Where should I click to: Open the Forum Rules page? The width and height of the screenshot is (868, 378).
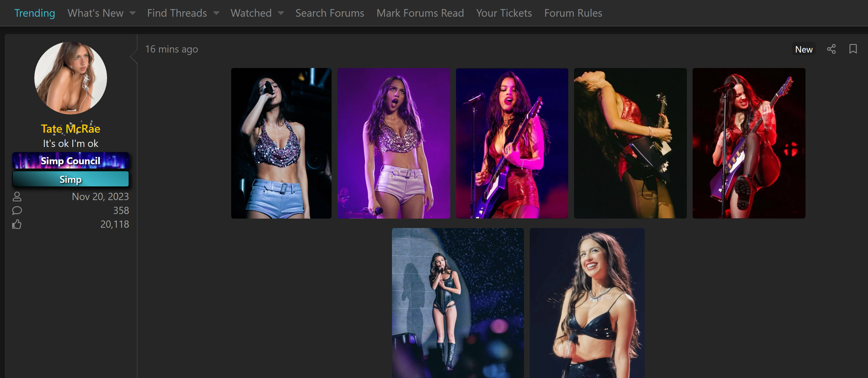(x=573, y=13)
